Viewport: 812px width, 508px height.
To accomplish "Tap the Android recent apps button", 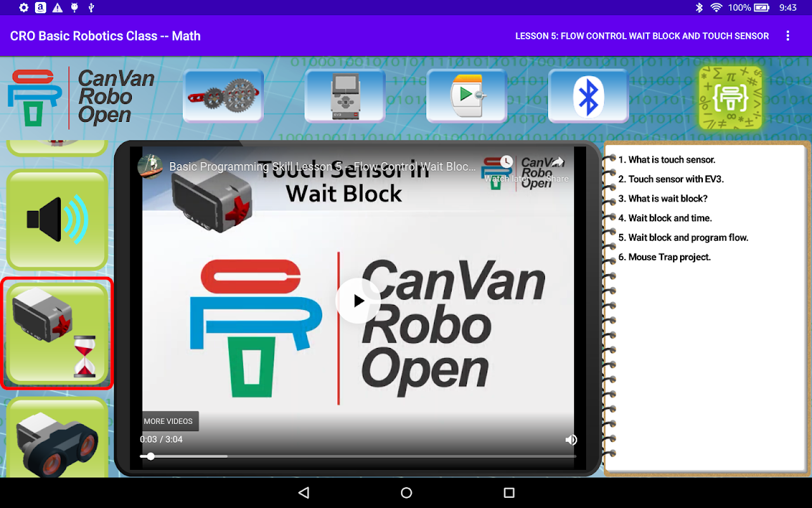I will pos(509,493).
